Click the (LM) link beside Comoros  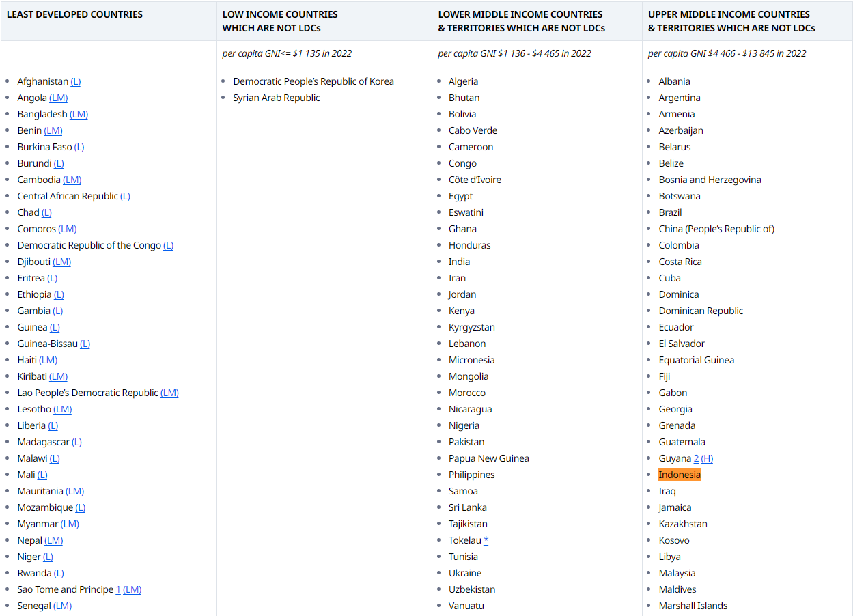coord(67,229)
